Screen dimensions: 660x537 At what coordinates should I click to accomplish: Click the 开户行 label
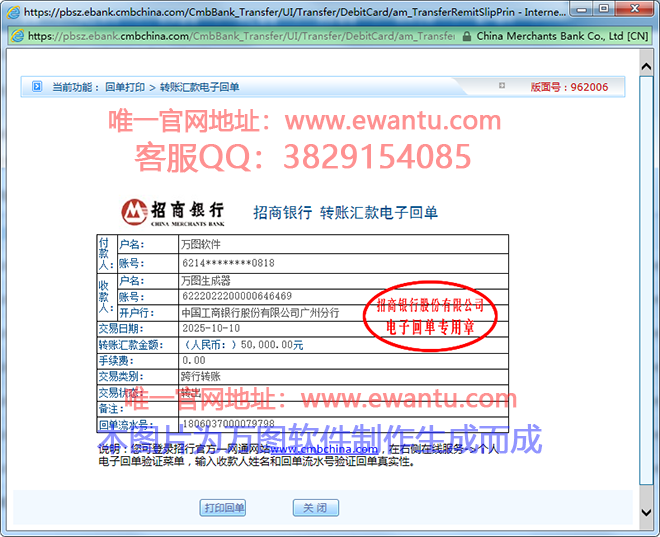tap(137, 313)
